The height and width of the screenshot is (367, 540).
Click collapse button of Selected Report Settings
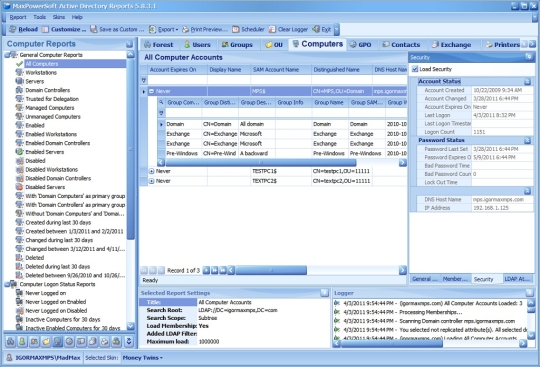(324, 293)
